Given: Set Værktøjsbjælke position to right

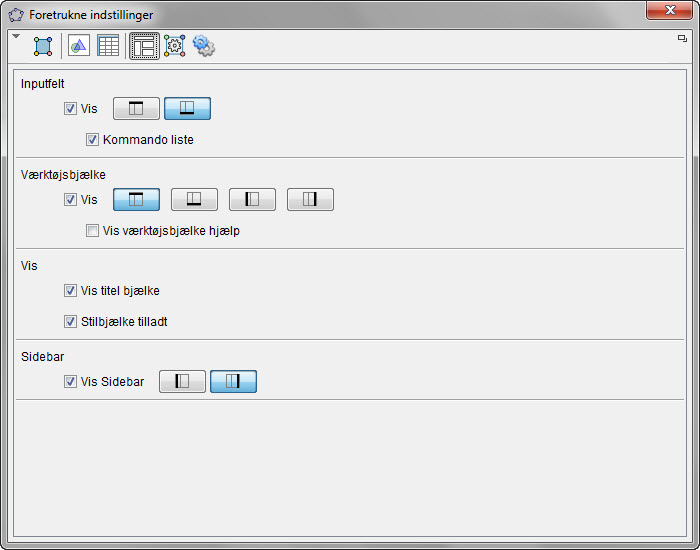Looking at the screenshot, I should click(310, 200).
